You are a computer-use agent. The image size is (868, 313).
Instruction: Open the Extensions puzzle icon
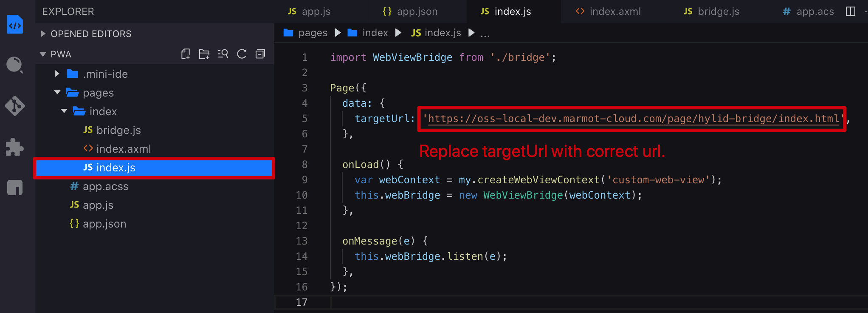15,147
